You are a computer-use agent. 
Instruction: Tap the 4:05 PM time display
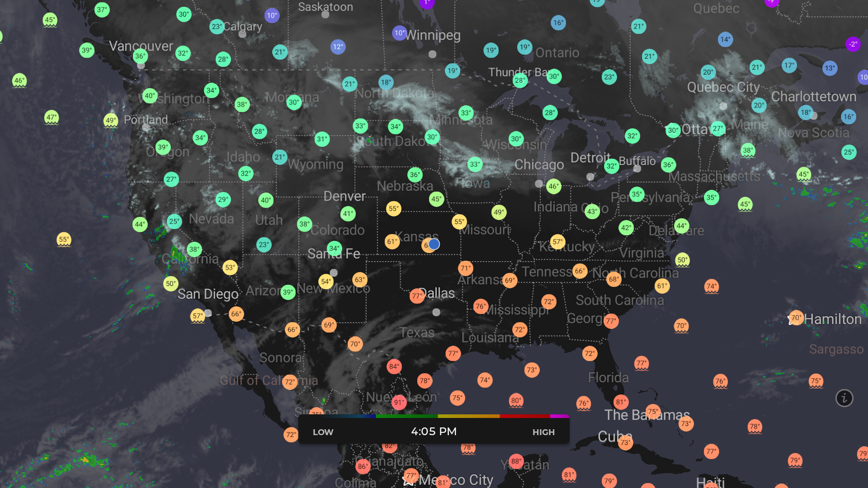tap(434, 432)
